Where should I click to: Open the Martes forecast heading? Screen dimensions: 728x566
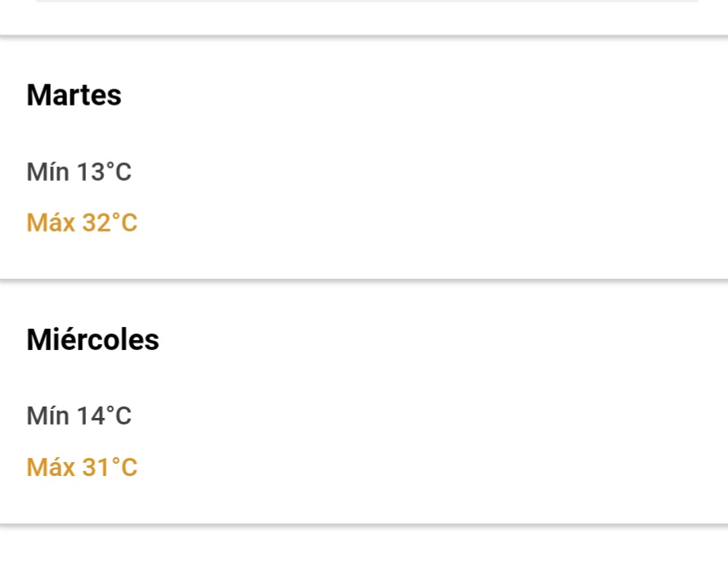click(x=74, y=95)
